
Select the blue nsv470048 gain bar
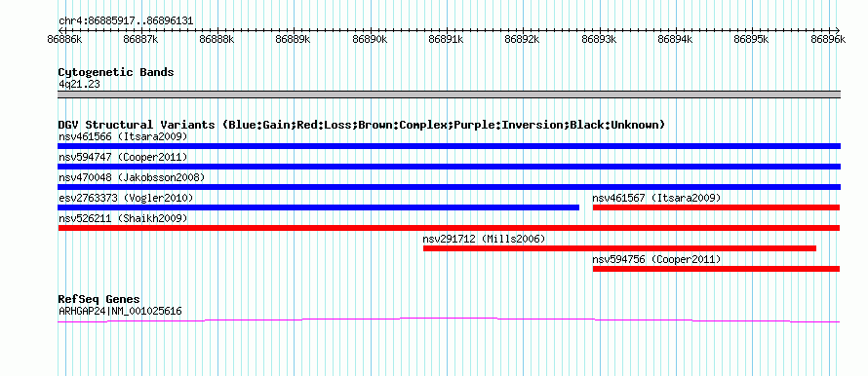point(449,187)
